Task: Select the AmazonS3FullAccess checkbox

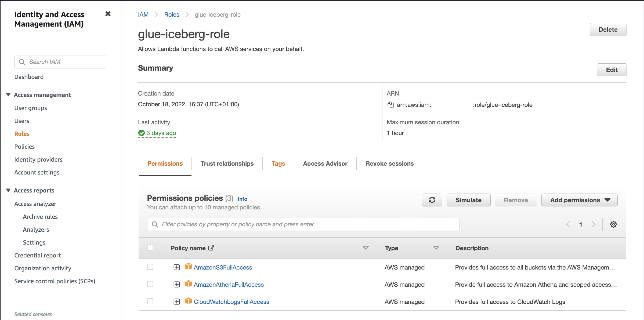Action: 150,267
